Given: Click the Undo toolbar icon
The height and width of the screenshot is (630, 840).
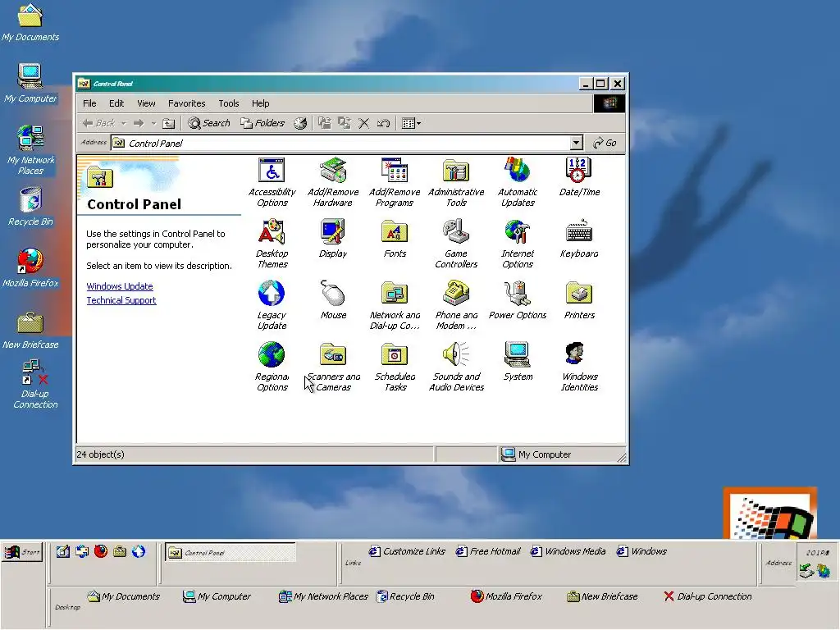Looking at the screenshot, I should click(383, 123).
